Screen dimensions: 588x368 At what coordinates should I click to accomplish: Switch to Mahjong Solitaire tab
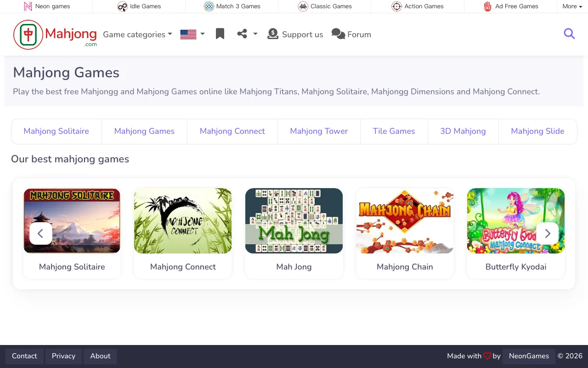(x=57, y=131)
